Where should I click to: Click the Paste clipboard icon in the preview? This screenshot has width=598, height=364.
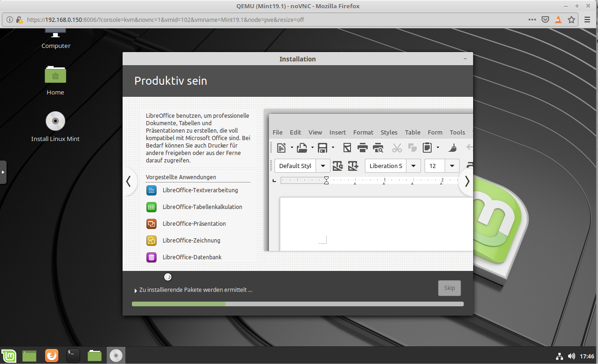427,148
